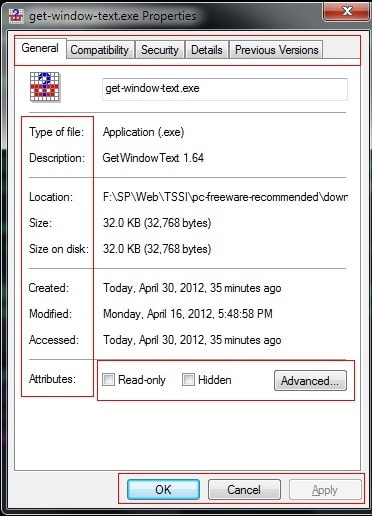Enable the Read-only attribute checkbox

(x=108, y=379)
